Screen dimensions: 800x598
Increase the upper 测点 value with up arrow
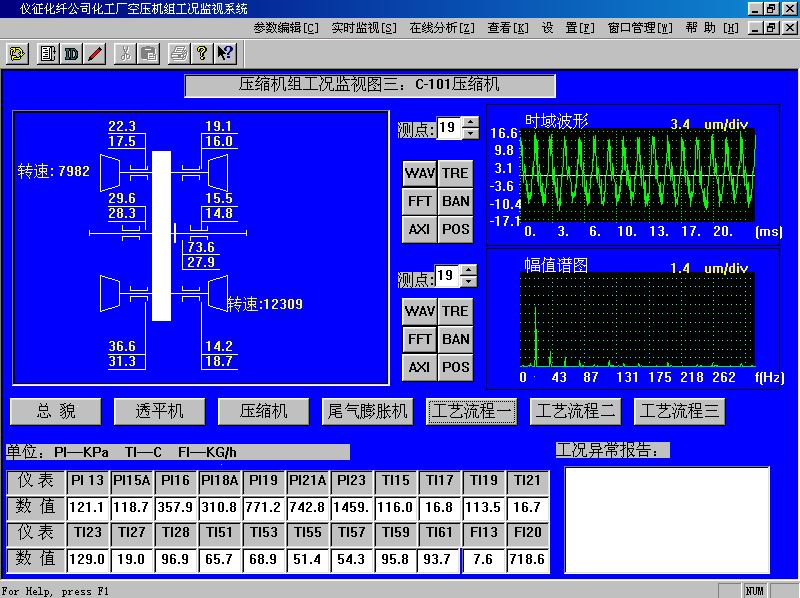(x=471, y=122)
